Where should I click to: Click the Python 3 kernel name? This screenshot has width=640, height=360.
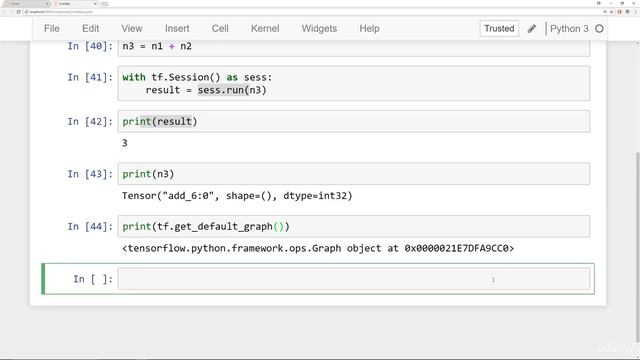pyautogui.click(x=569, y=29)
